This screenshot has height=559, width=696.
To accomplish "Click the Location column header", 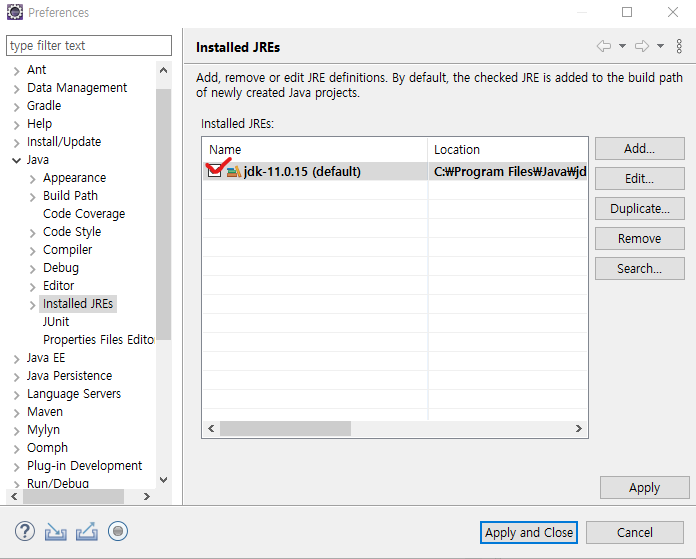I will 508,150.
